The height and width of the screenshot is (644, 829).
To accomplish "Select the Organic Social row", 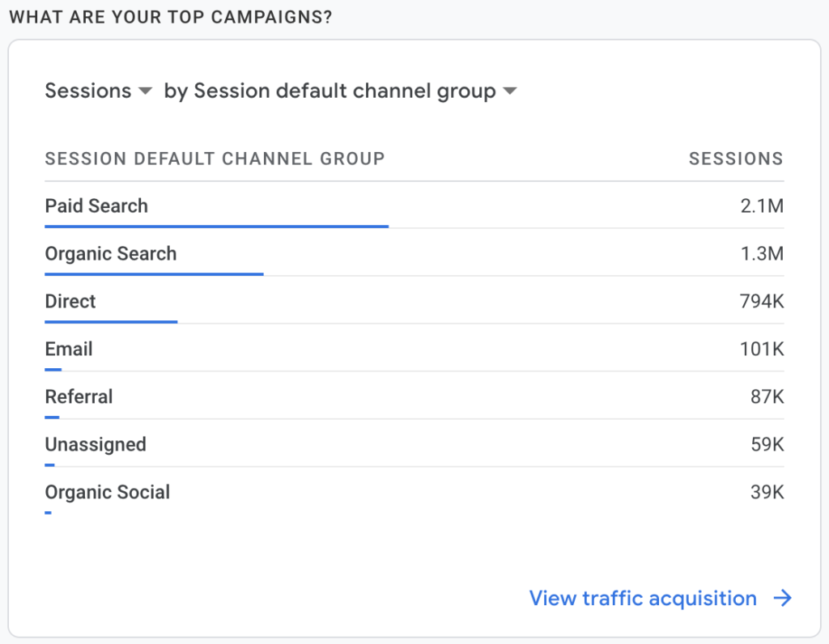I will point(414,492).
